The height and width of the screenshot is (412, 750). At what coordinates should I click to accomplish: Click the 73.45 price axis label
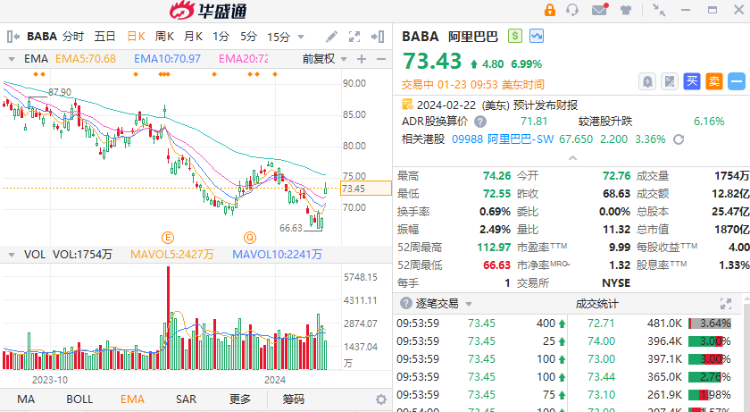tap(365, 189)
